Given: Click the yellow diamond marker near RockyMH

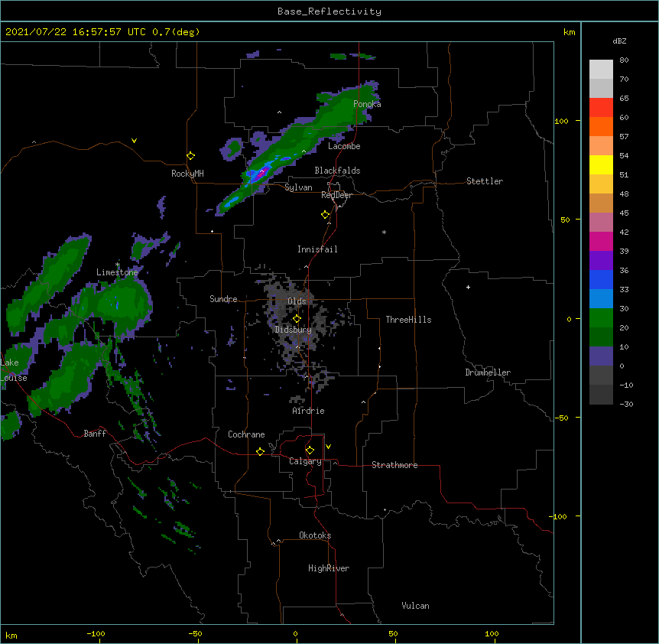Looking at the screenshot, I should [191, 156].
